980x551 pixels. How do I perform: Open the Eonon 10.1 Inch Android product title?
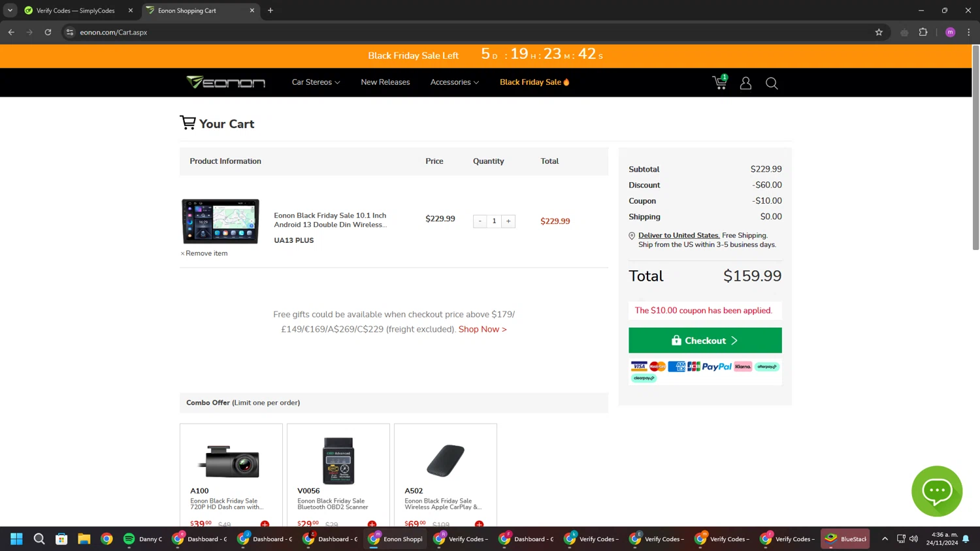pyautogui.click(x=331, y=220)
